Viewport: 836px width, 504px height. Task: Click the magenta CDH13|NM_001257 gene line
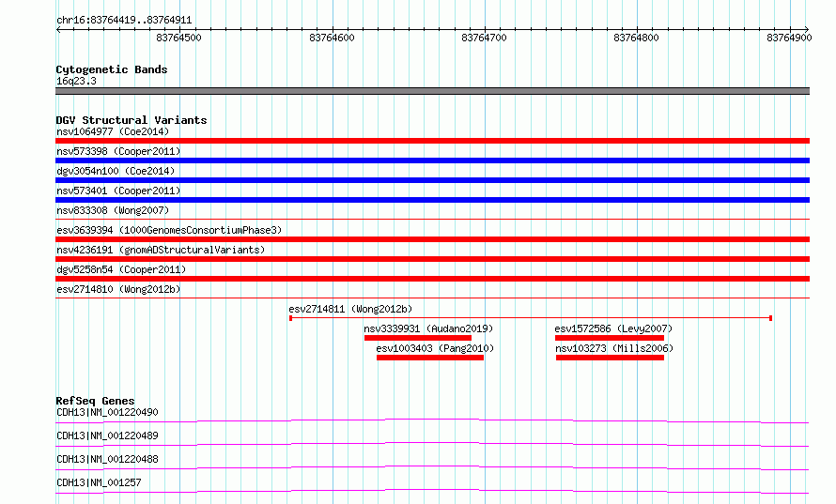432,491
